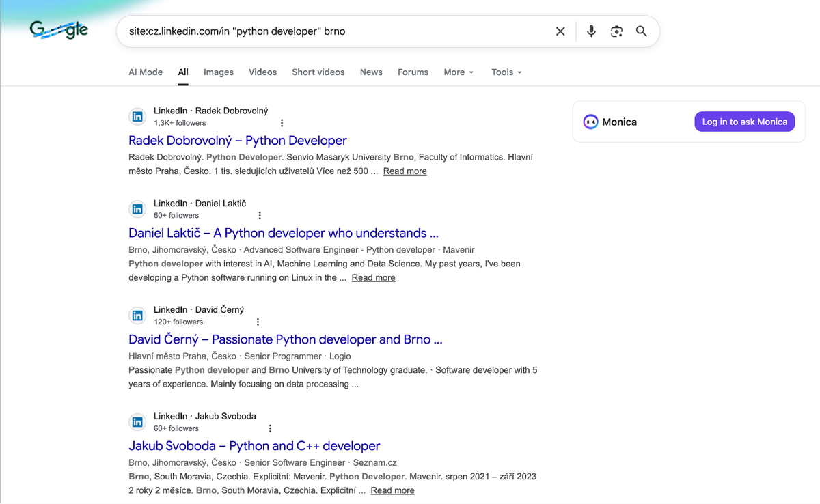Start voice search with microphone icon
This screenshot has height=504, width=820.
591,31
